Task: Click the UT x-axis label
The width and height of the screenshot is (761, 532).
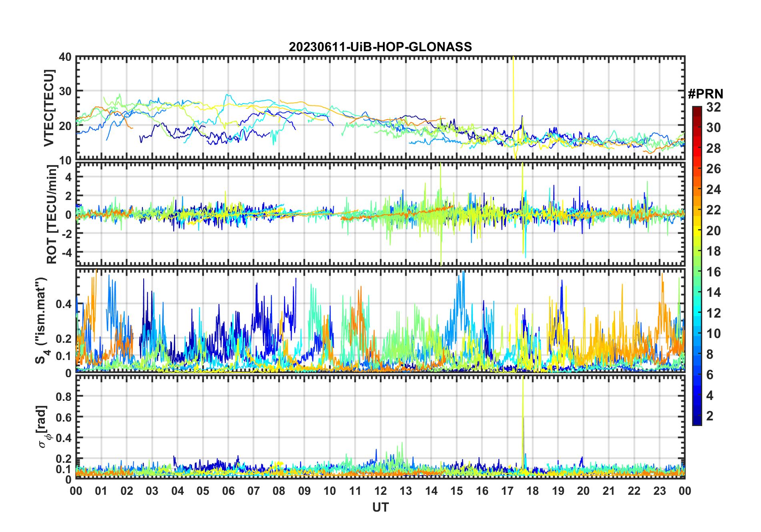Action: 380,508
